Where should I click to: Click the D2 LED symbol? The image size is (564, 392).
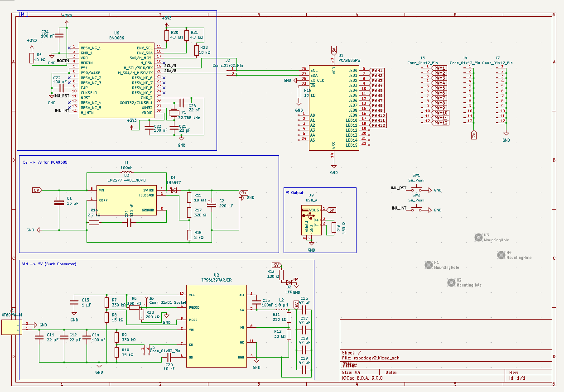pyautogui.click(x=289, y=283)
